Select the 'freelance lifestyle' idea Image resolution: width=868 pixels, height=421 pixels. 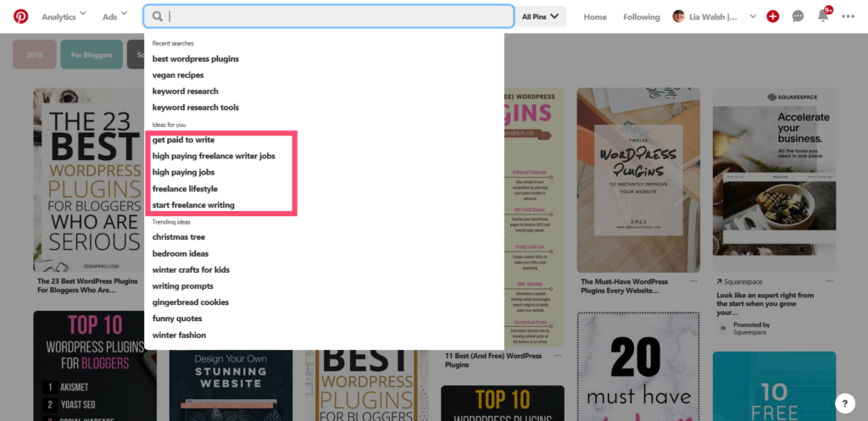[185, 189]
